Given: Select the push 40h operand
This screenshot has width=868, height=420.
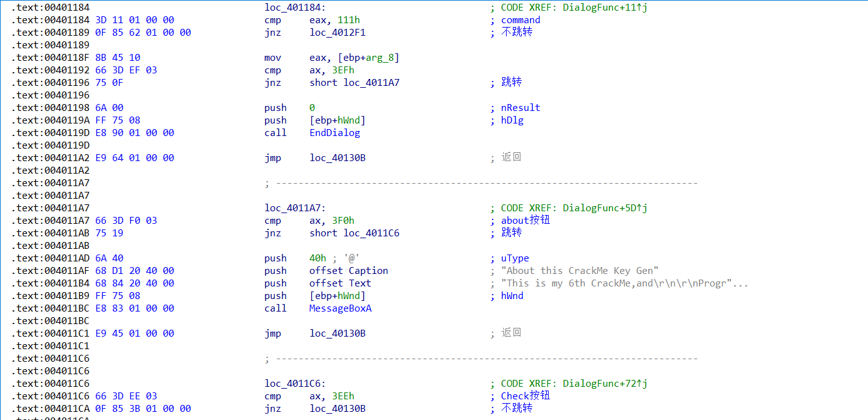Looking at the screenshot, I should pyautogui.click(x=318, y=258).
